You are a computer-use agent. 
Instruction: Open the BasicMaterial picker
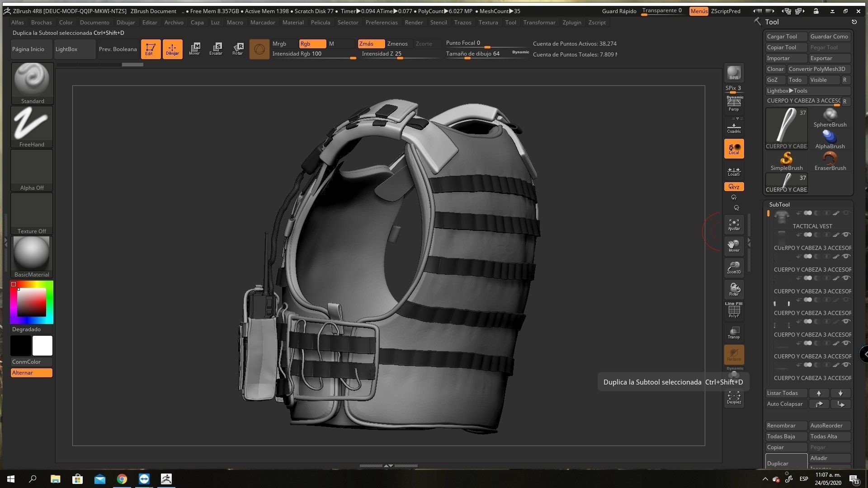pyautogui.click(x=32, y=258)
